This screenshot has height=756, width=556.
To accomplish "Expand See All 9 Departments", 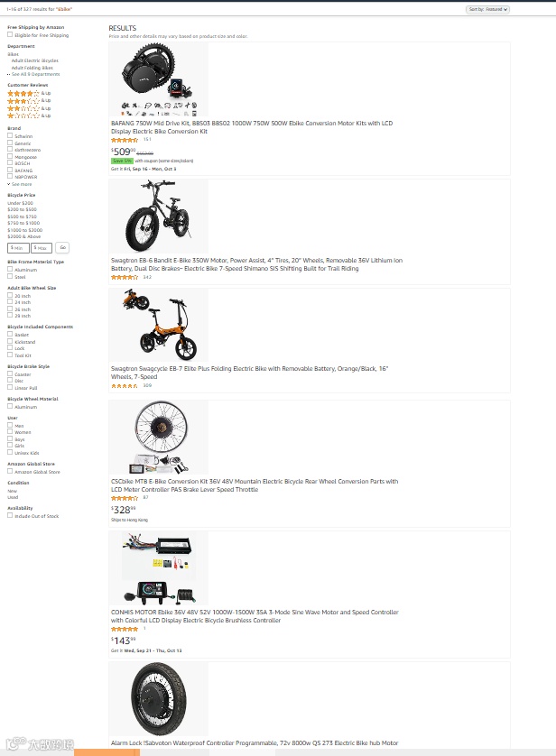I will [33, 74].
